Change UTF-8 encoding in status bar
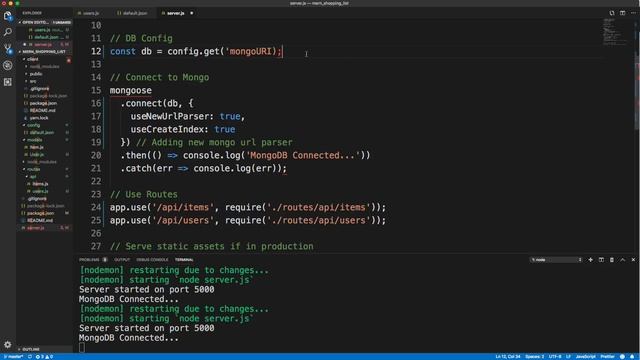Image resolution: width=640 pixels, height=360 pixels. 555,357
